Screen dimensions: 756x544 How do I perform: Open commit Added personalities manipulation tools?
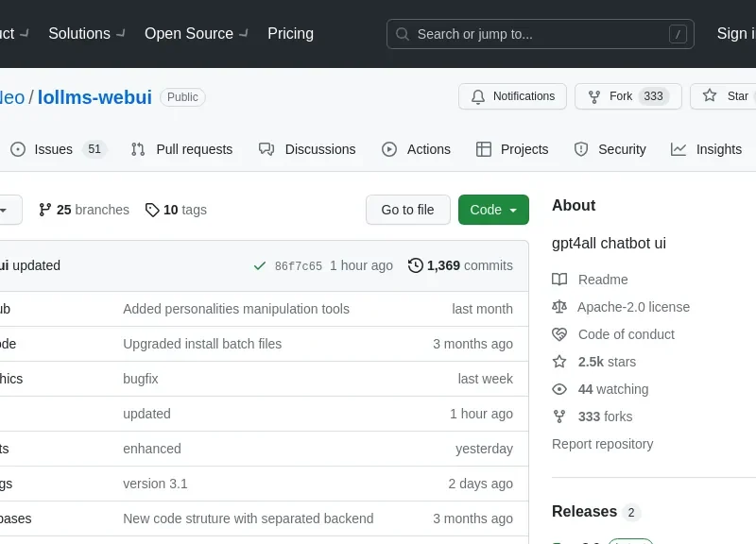[x=236, y=309]
